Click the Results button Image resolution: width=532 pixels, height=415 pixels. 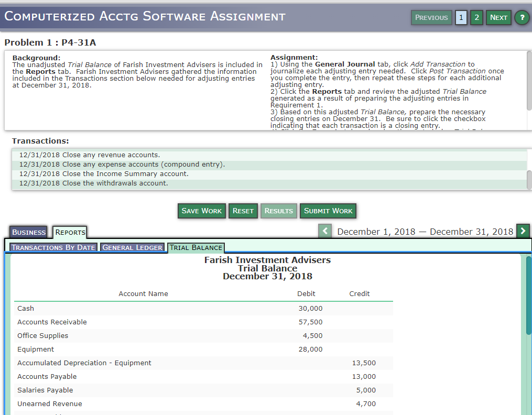pos(278,211)
